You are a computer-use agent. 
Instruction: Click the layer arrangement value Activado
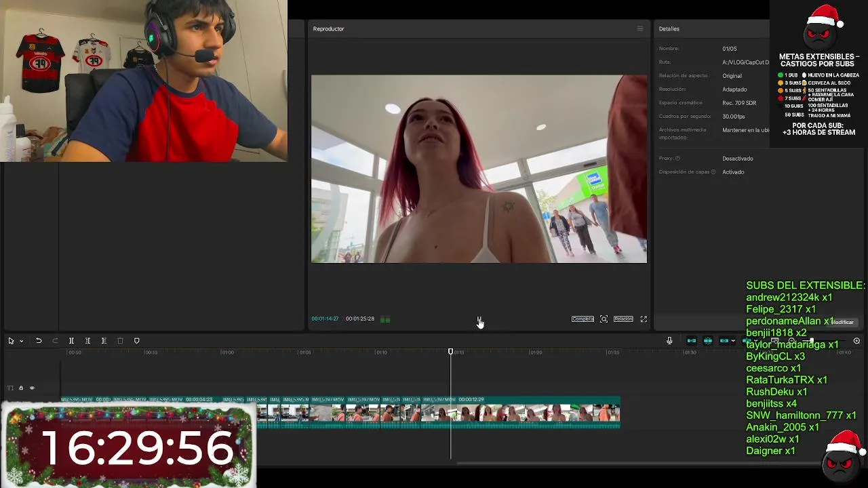point(733,172)
